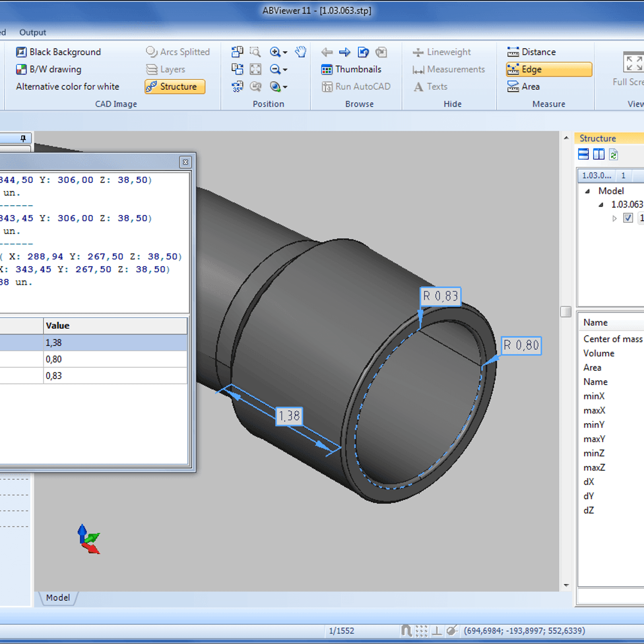Toggle grid dots icon in status bar
Screen dimensions: 644x644
tap(421, 630)
